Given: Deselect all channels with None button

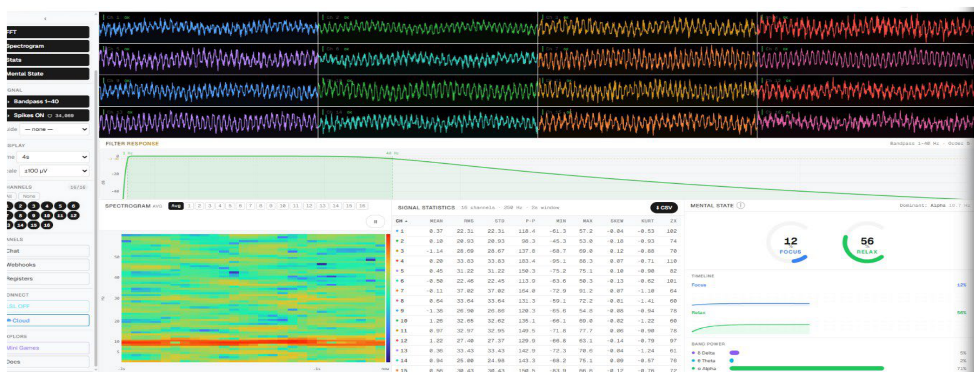Looking at the screenshot, I should pyautogui.click(x=29, y=196).
